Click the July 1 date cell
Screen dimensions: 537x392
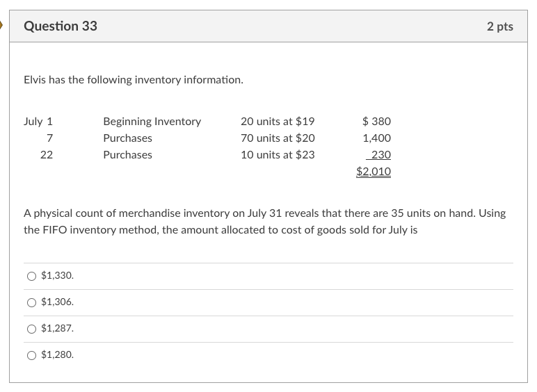pyautogui.click(x=38, y=122)
